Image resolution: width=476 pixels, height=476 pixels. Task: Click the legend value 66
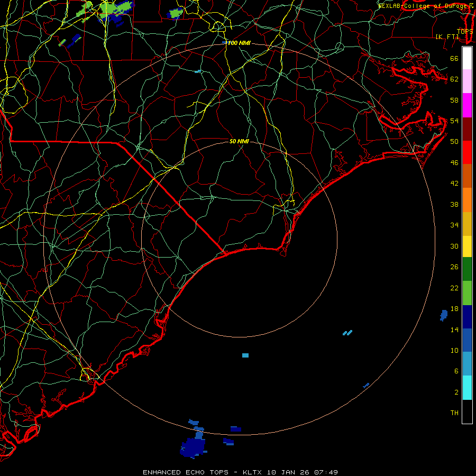coord(454,58)
